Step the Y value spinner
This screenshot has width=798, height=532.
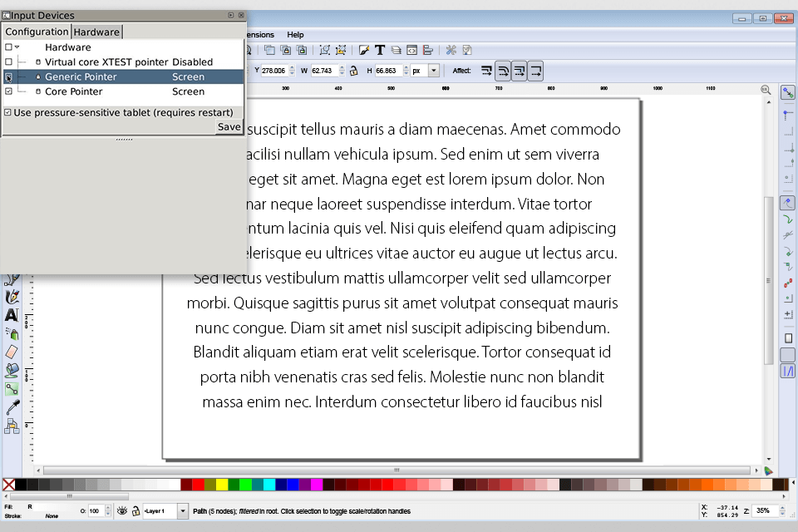(292, 71)
